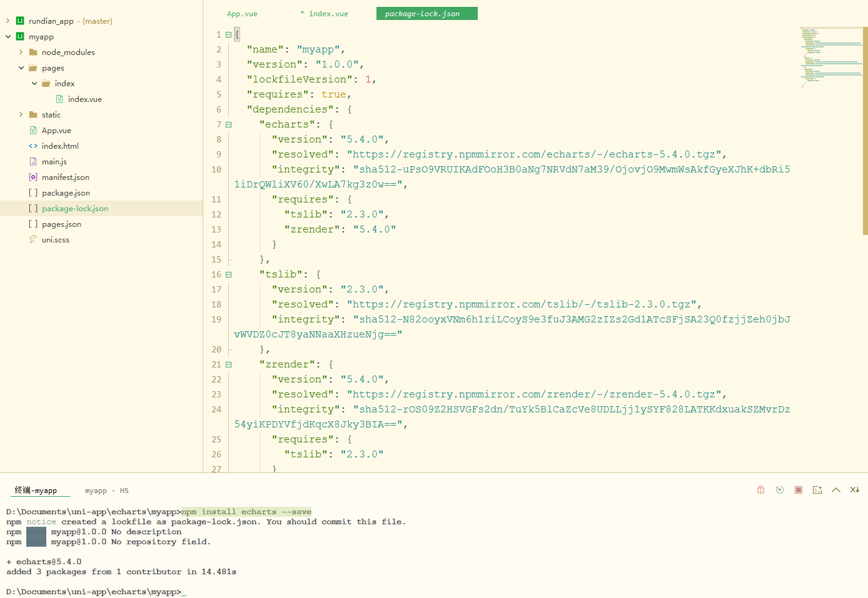Open the echarts resolved registry URL
Viewport: 868px width, 598px height.
[534, 154]
